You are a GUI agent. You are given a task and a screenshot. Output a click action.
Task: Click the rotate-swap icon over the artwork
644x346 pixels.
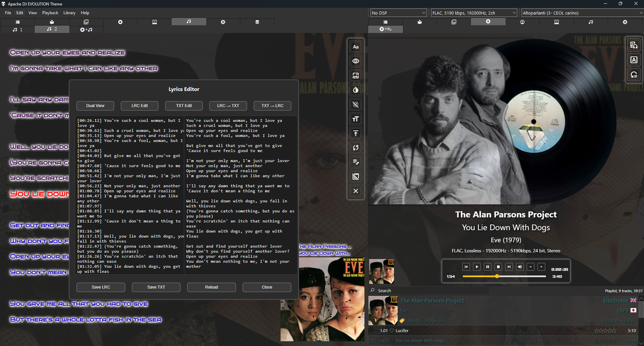point(634,74)
